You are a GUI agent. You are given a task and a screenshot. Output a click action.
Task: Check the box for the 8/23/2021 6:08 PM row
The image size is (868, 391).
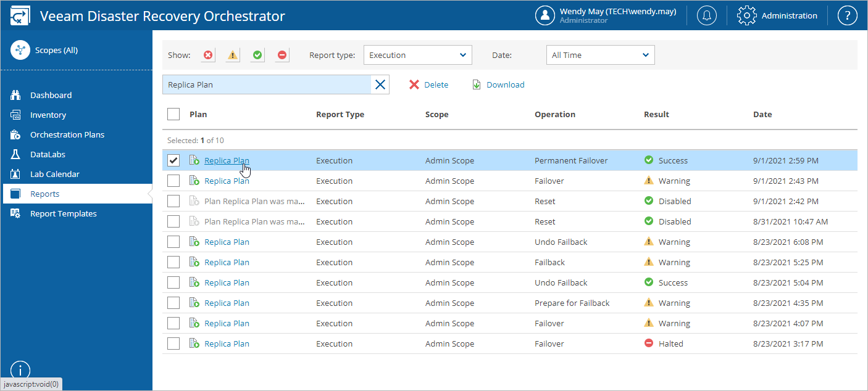(x=173, y=242)
